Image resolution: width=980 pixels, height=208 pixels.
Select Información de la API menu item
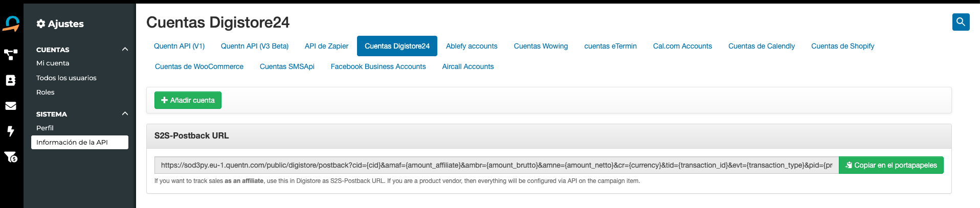80,142
